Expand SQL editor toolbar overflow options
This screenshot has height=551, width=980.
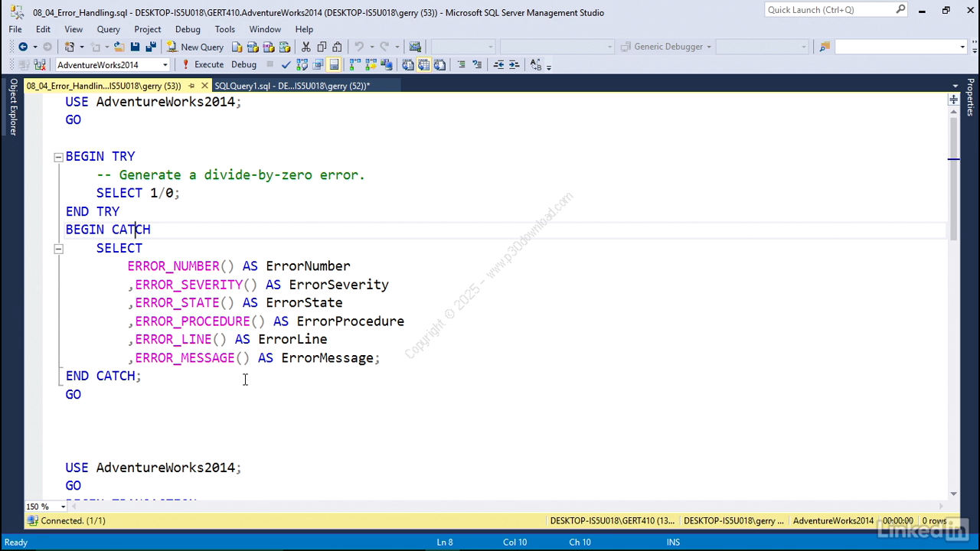(x=549, y=67)
